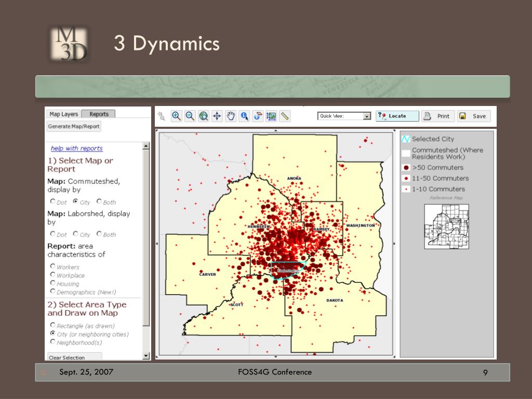Select the Zoom Out tool
532x399 pixels.
pyautogui.click(x=190, y=116)
